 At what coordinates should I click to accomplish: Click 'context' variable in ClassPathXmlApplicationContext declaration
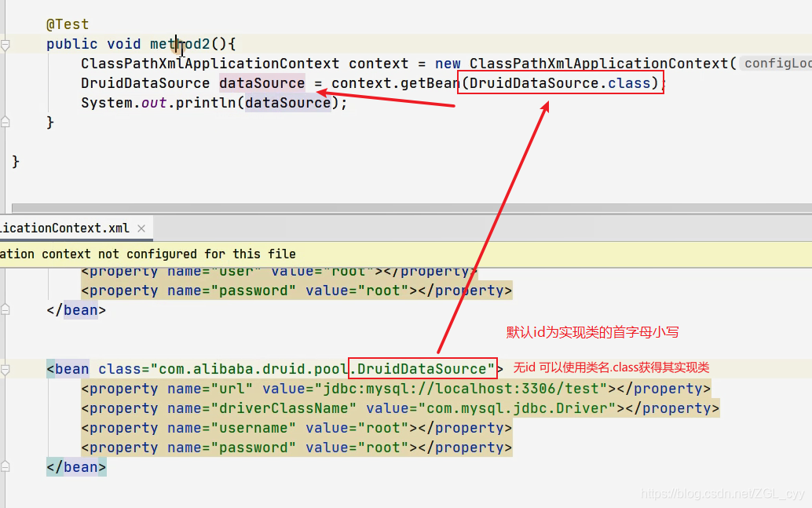pyautogui.click(x=379, y=64)
